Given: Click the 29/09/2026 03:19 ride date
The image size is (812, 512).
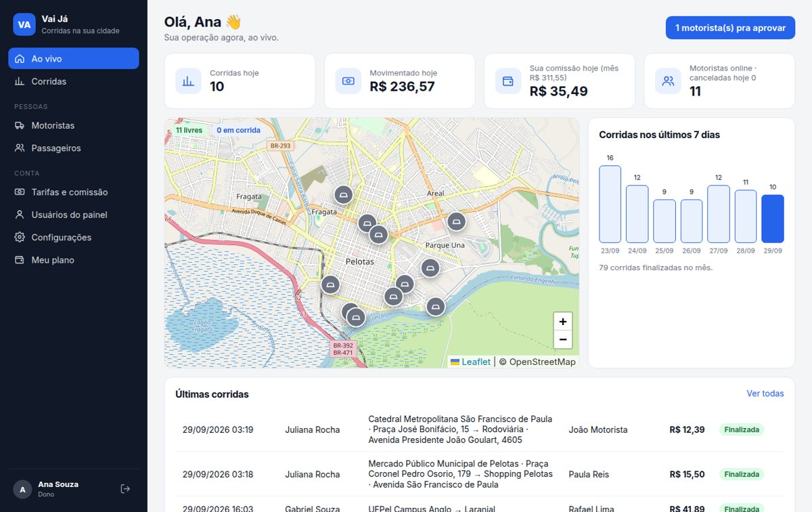Looking at the screenshot, I should (218, 429).
